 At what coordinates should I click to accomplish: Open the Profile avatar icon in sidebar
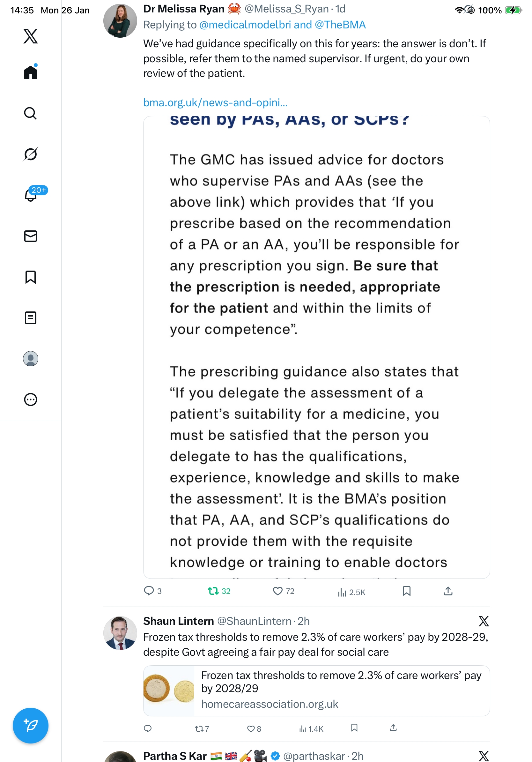(x=31, y=358)
